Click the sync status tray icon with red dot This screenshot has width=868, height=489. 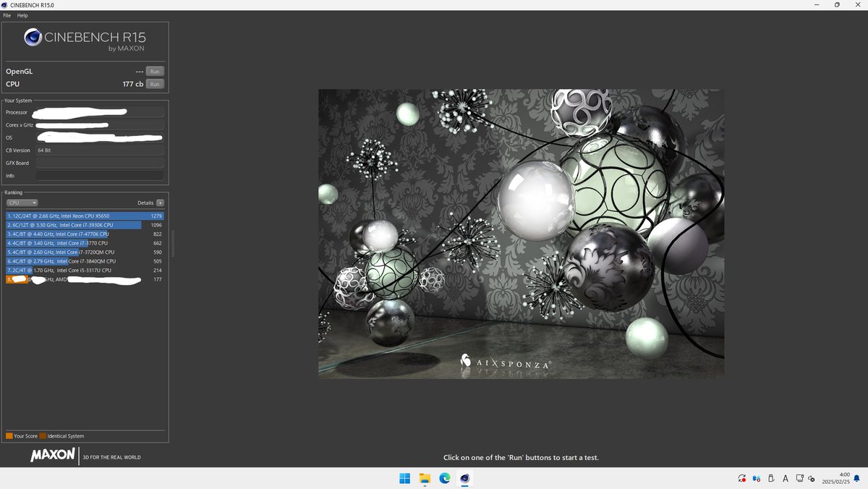click(742, 478)
